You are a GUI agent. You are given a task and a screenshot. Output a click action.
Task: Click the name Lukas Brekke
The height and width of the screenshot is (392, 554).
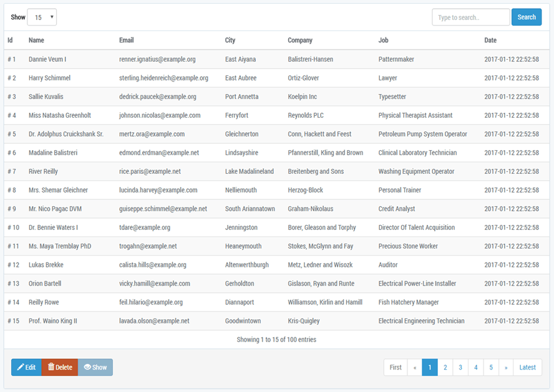coord(46,265)
